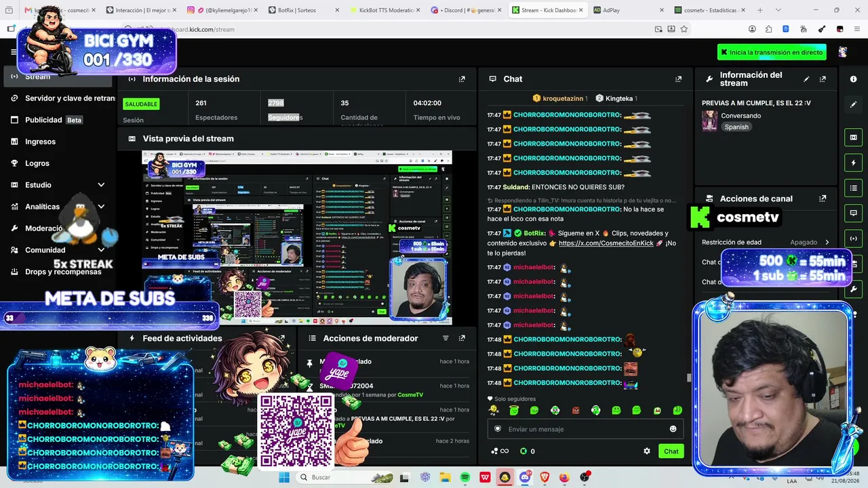Pop out the Información del stream panel
This screenshot has width=868, height=488.
[x=823, y=79]
